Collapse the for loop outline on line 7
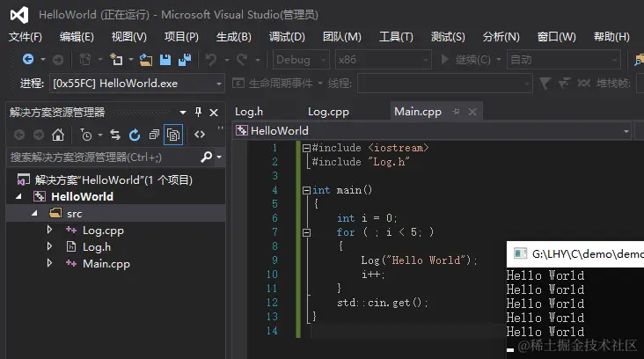The height and width of the screenshot is (359, 644). (306, 232)
